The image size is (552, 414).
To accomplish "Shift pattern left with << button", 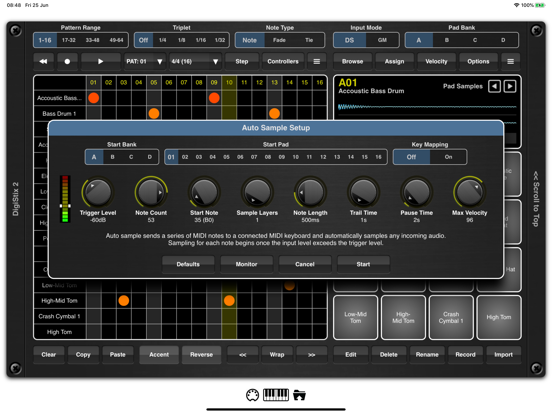I will pyautogui.click(x=243, y=355).
